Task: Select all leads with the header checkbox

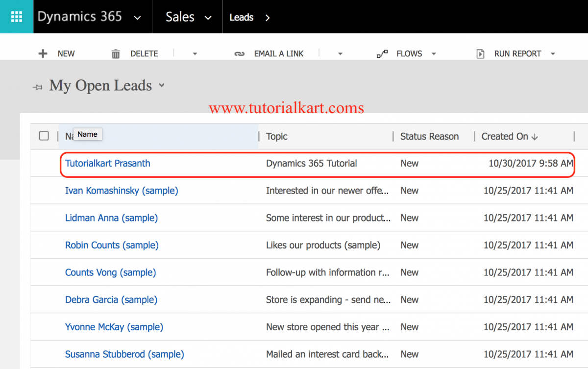Action: pos(44,136)
